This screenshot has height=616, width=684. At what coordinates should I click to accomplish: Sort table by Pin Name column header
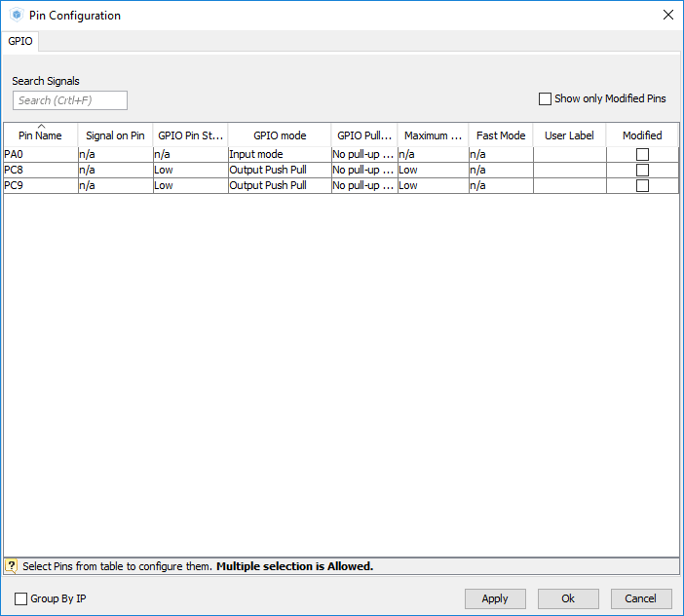(40, 135)
